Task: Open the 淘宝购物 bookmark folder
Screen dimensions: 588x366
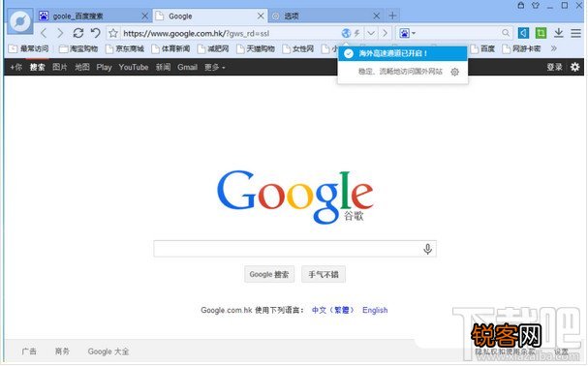Action: (78, 48)
